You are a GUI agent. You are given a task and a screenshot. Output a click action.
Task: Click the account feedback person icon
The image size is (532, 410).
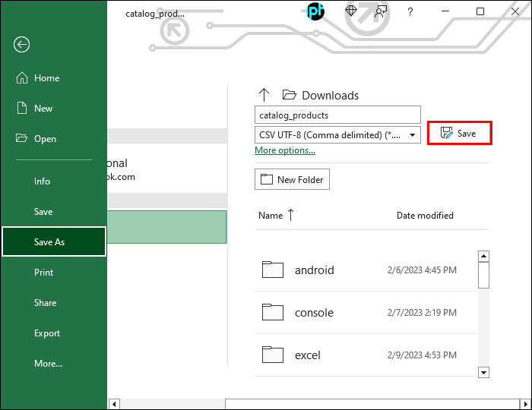point(380,12)
